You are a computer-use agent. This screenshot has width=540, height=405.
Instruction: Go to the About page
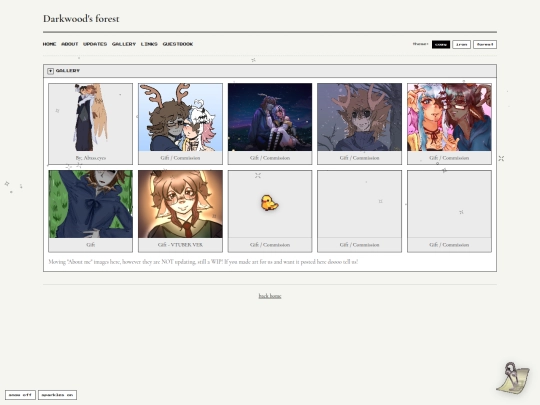tap(70, 44)
